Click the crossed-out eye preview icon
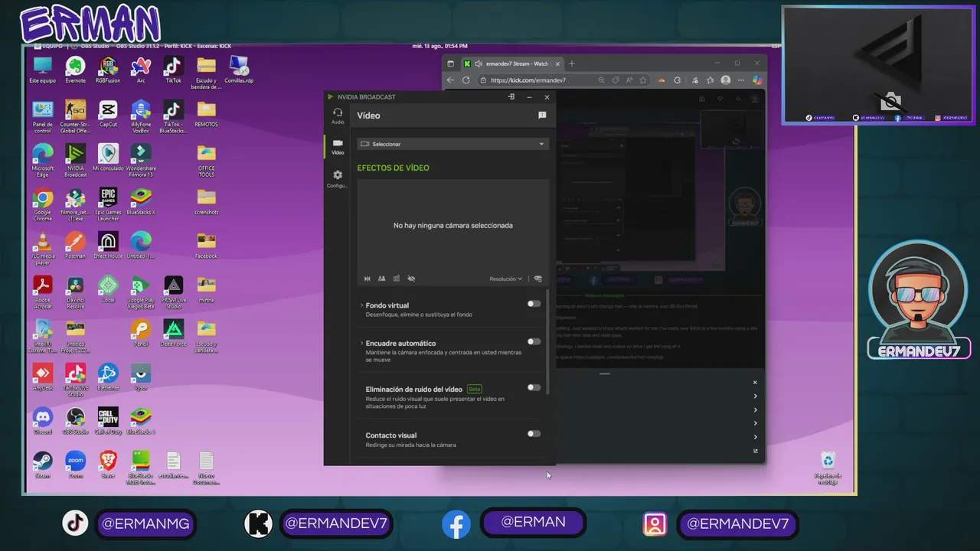Image resolution: width=980 pixels, height=551 pixels. pyautogui.click(x=411, y=279)
